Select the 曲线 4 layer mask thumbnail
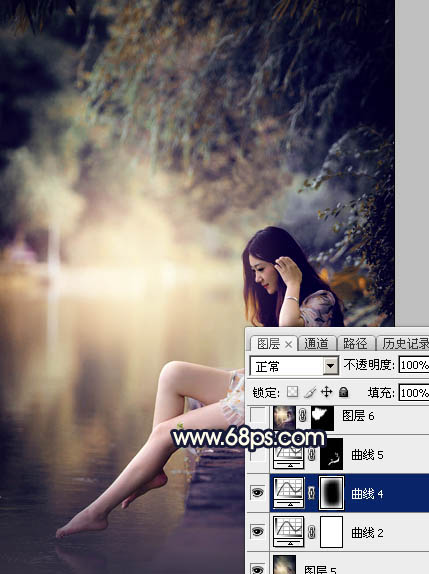Screen dimensions: 429x574 pyautogui.click(x=332, y=493)
